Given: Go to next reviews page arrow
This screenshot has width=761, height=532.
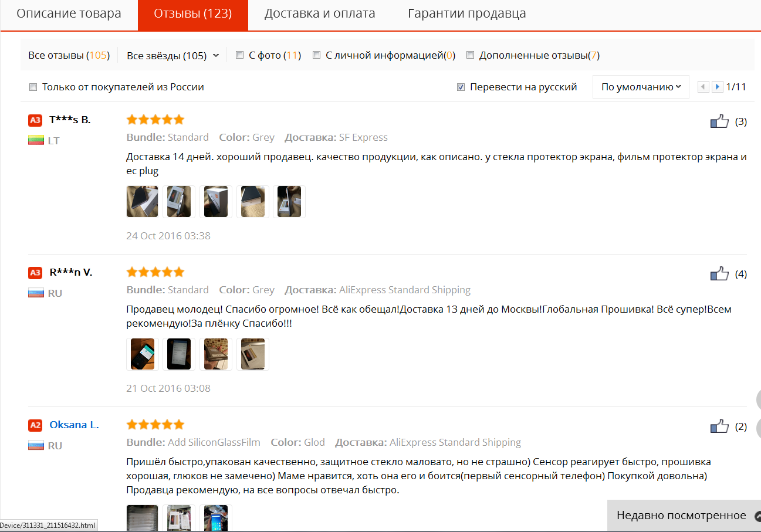Looking at the screenshot, I should click(x=717, y=87).
